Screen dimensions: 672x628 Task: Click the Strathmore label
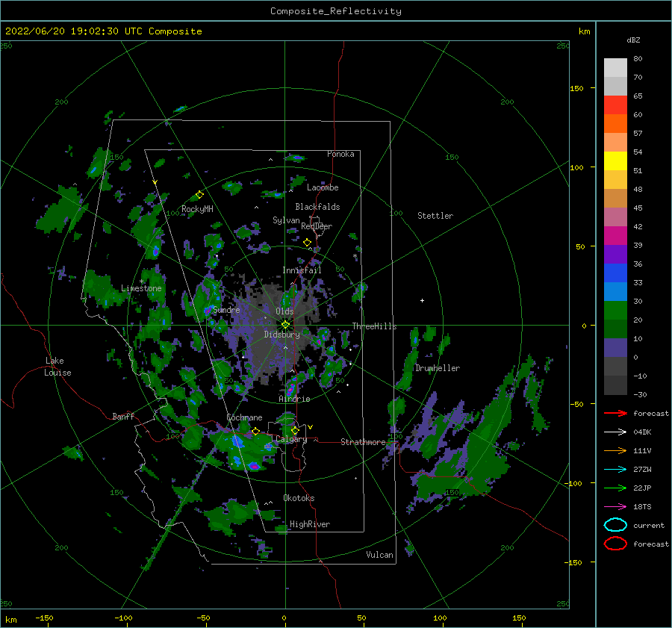pyautogui.click(x=363, y=442)
